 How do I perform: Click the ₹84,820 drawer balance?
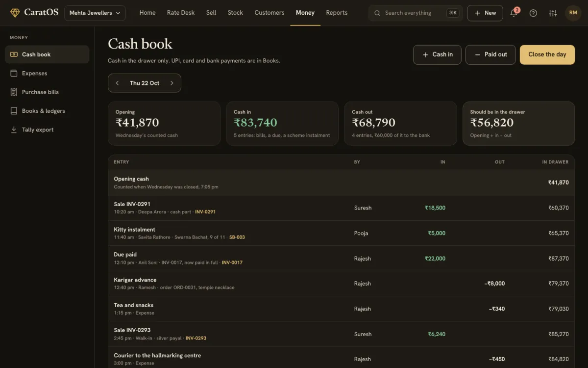(559, 359)
